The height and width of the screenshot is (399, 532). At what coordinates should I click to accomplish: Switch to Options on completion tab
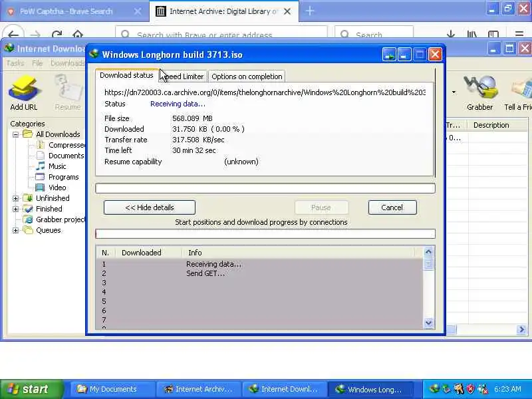247,76
